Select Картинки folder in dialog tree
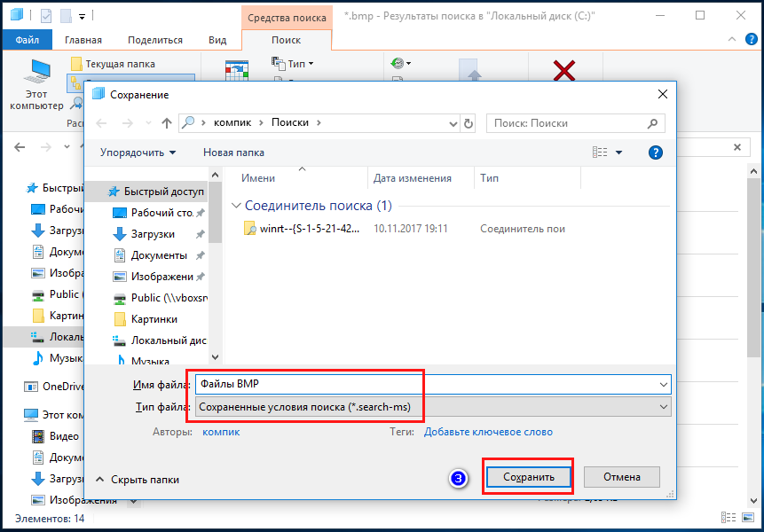 coord(146,319)
